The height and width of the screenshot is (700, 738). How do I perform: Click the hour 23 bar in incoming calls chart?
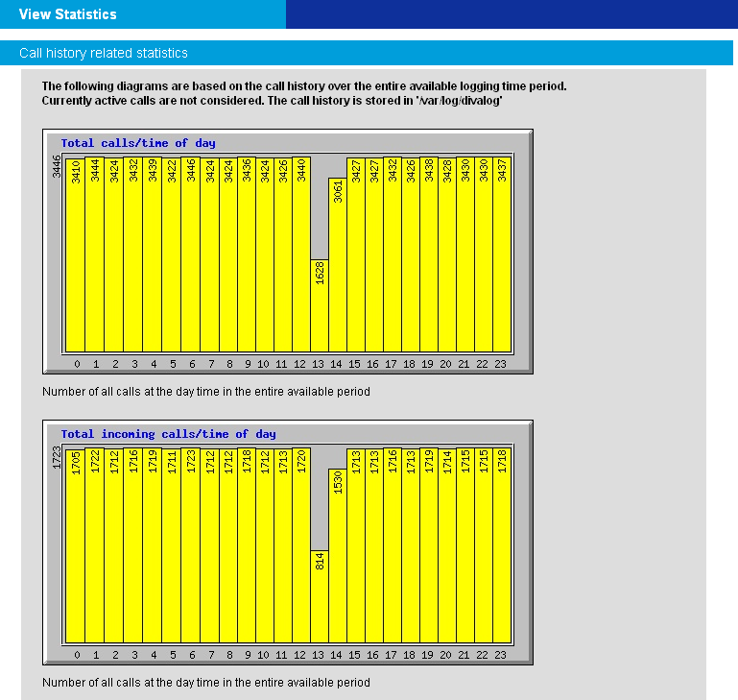tap(502, 545)
